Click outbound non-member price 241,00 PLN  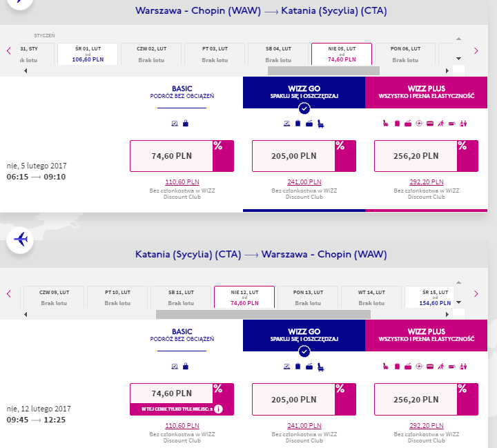(x=304, y=182)
